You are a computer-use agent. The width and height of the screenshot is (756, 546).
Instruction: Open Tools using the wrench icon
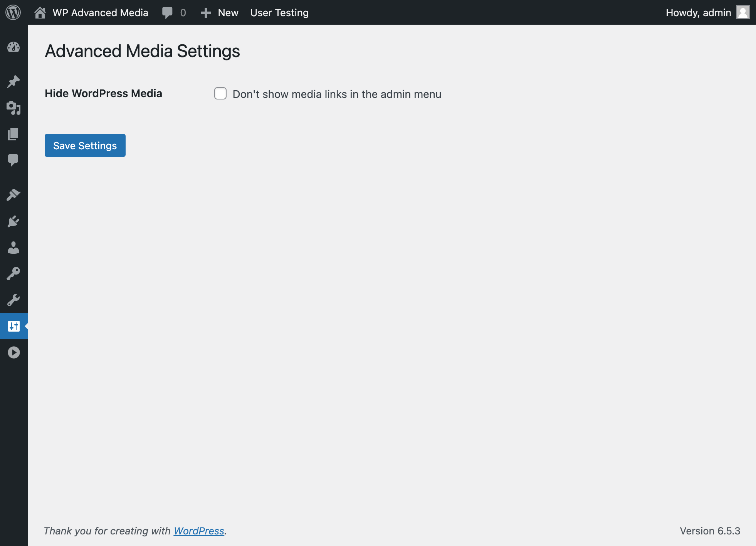click(x=13, y=300)
